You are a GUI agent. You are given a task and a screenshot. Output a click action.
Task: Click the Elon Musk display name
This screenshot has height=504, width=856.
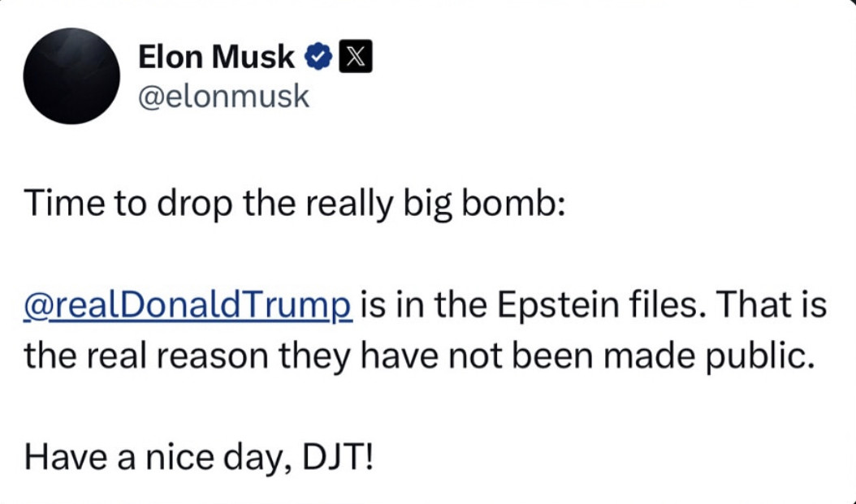(x=216, y=57)
